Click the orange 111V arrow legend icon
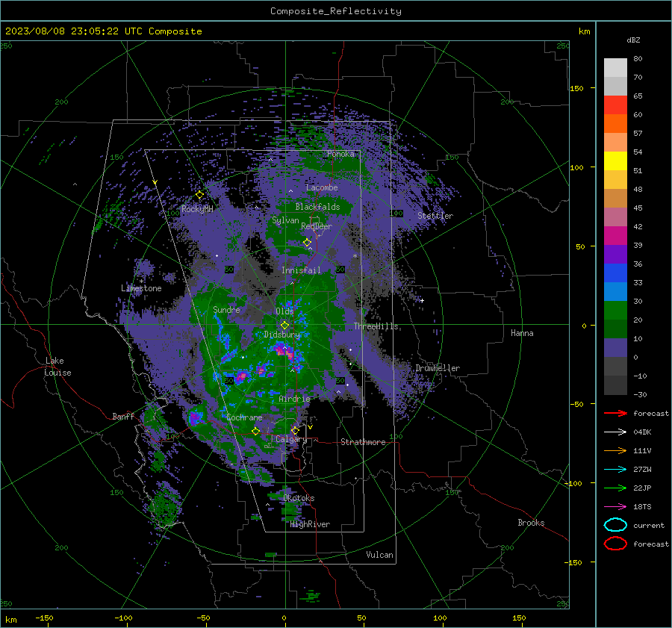 tap(615, 450)
